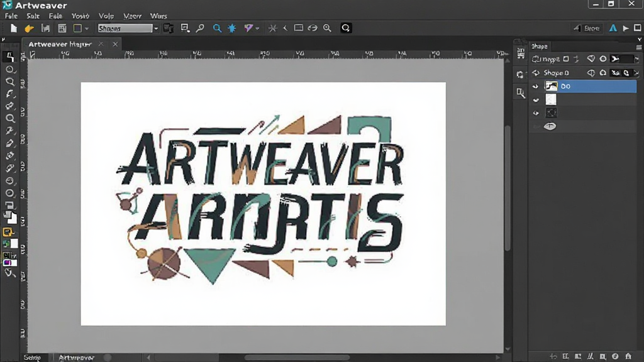Screen dimensions: 644x362
Task: Click the blue A icon at top right
Action: click(x=613, y=28)
